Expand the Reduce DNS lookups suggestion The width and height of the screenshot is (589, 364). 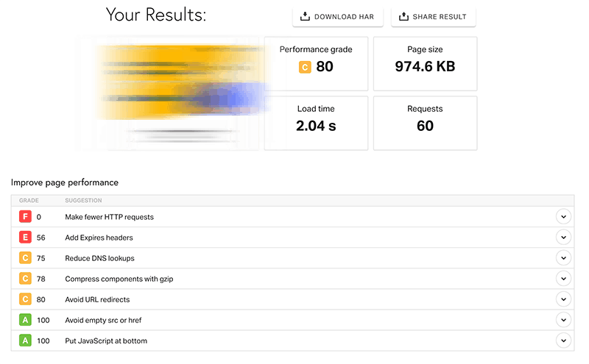[563, 258]
